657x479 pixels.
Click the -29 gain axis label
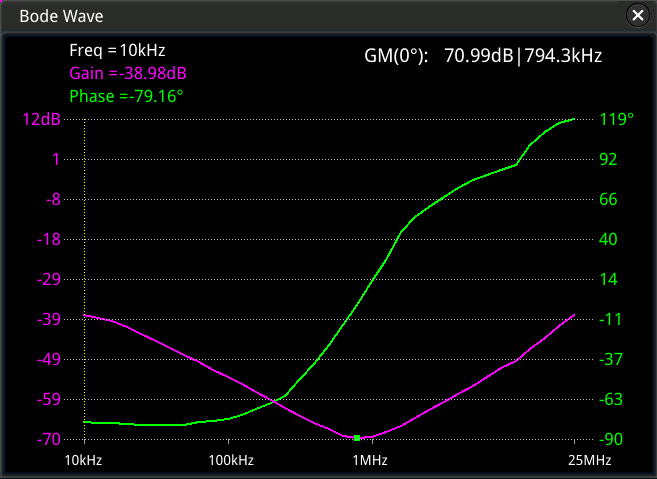tap(49, 280)
